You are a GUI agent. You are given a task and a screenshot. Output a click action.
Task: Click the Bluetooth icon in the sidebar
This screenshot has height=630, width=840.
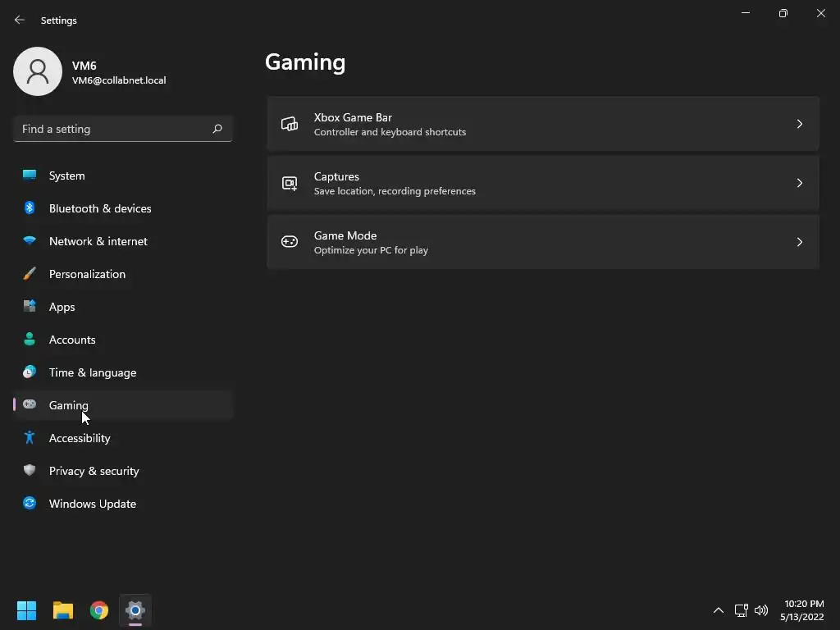pos(30,208)
